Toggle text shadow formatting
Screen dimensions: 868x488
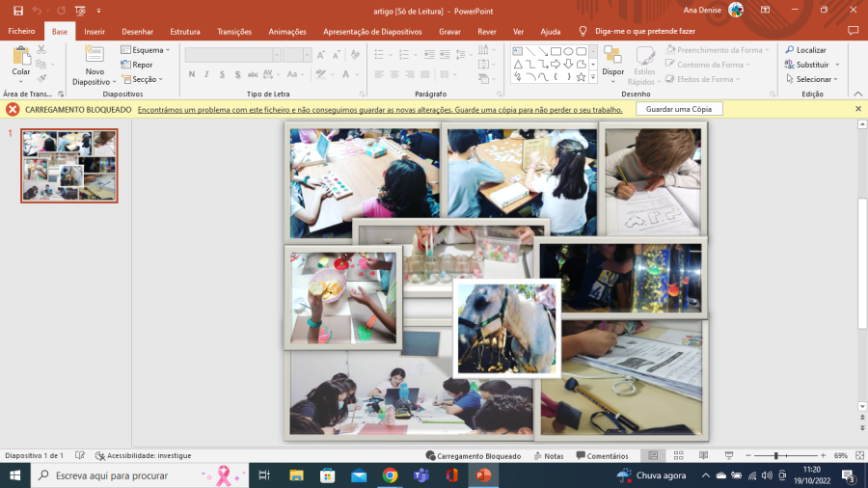[237, 74]
